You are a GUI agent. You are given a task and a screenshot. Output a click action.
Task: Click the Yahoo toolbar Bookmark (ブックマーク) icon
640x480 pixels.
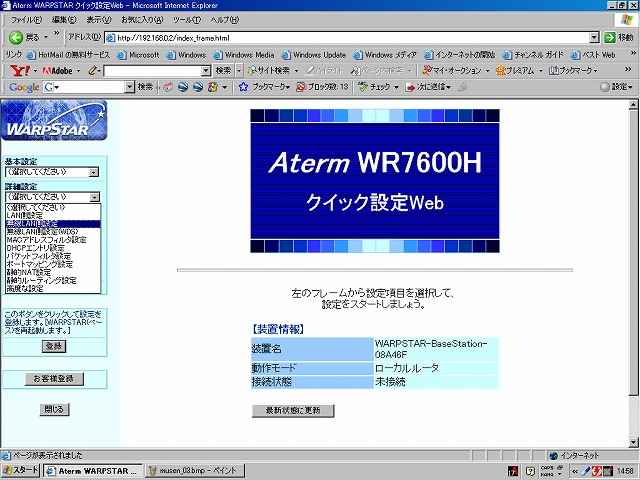click(x=554, y=71)
